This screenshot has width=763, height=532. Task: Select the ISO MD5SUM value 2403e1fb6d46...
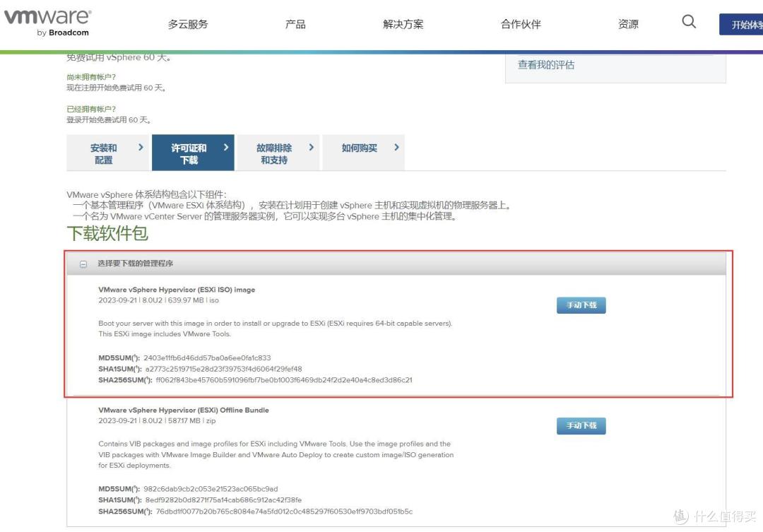point(207,357)
